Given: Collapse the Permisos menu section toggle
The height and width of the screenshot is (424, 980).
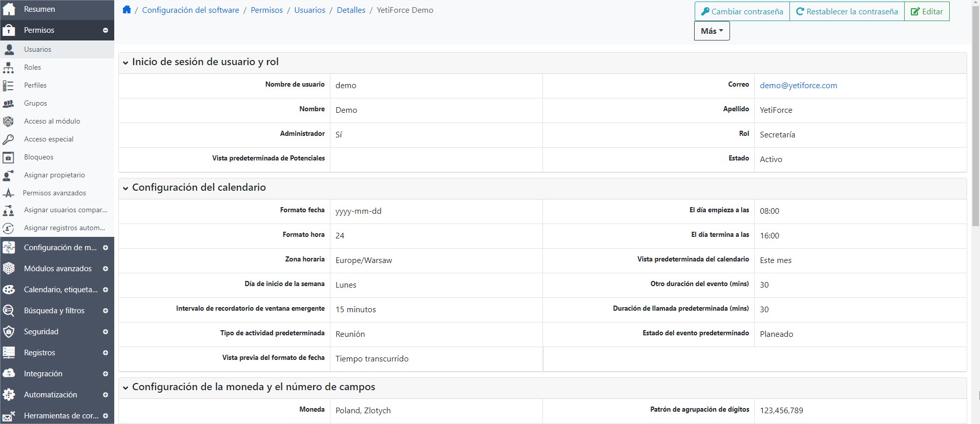Looking at the screenshot, I should point(106,30).
